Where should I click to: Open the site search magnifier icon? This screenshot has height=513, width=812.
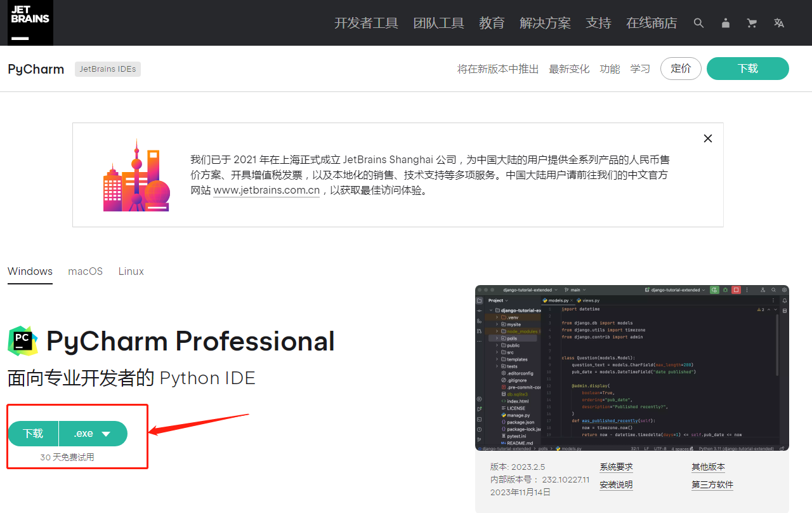[x=698, y=23]
